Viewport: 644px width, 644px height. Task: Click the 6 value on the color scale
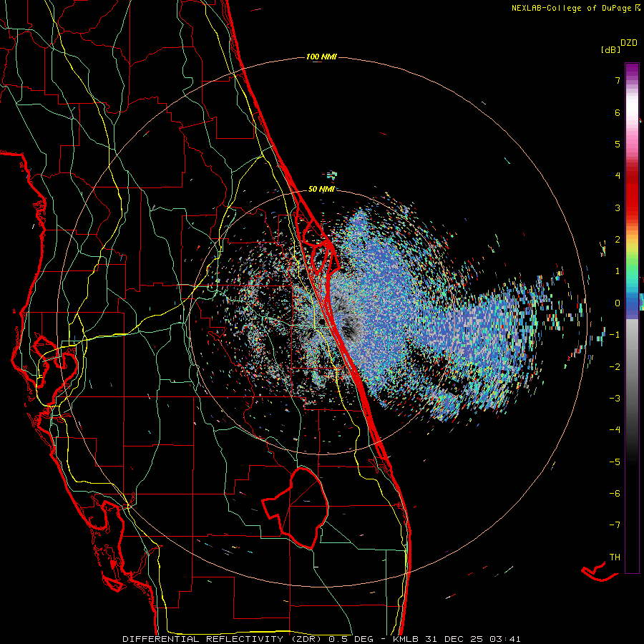pos(618,112)
